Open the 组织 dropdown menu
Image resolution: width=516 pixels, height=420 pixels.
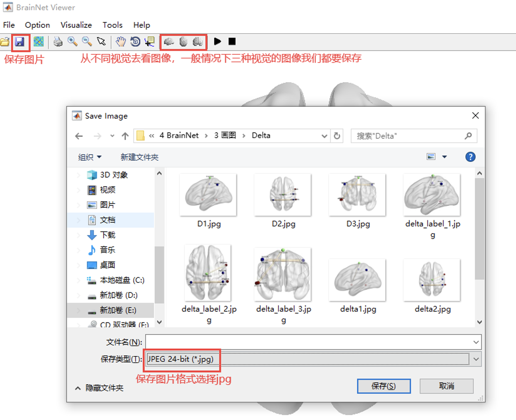[x=90, y=157]
